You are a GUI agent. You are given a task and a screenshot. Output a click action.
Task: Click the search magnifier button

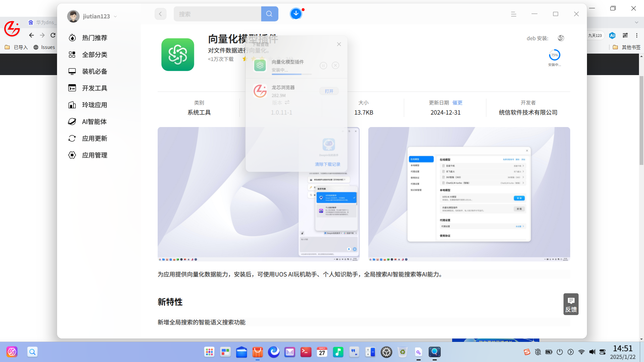tap(269, 14)
